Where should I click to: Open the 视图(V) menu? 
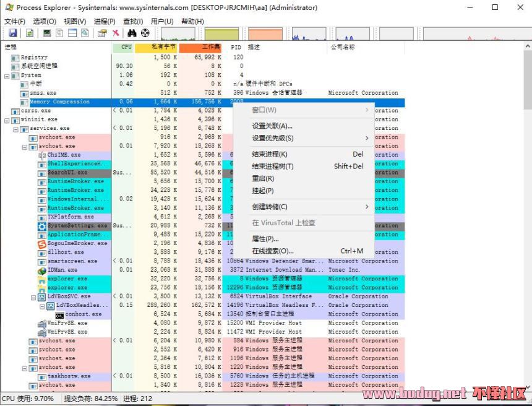tap(75, 22)
